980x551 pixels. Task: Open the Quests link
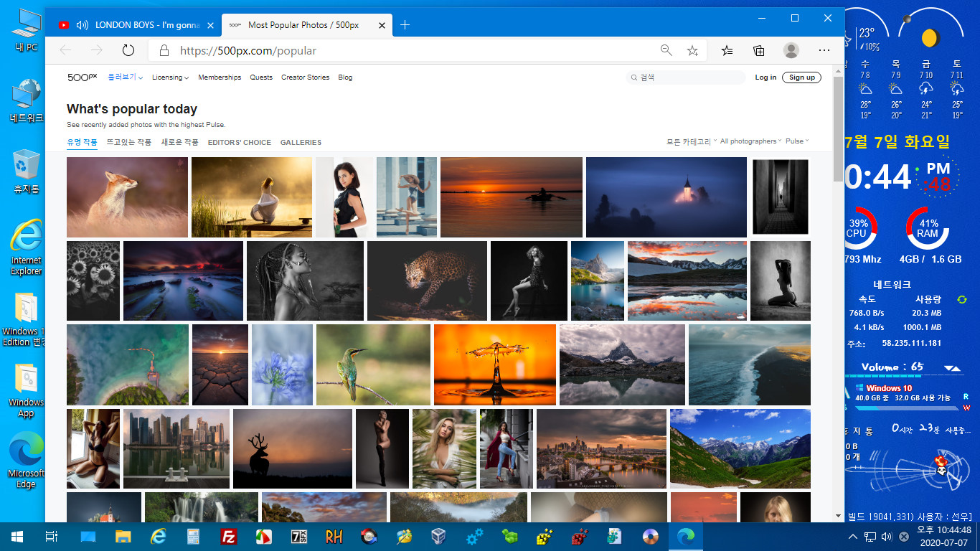[x=261, y=77]
